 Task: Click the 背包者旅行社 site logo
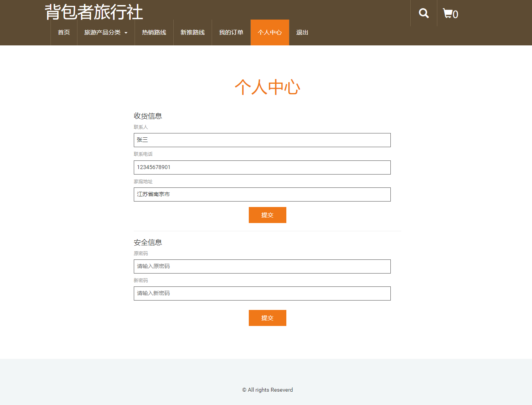pyautogui.click(x=93, y=13)
